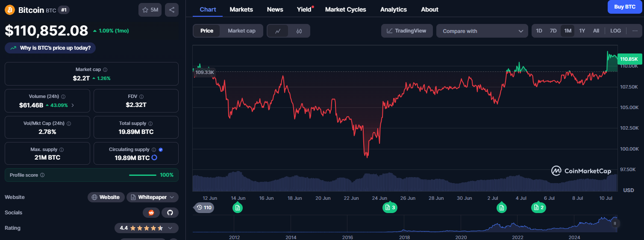
Task: Click the Total supply info icon
Action: pyautogui.click(x=150, y=123)
